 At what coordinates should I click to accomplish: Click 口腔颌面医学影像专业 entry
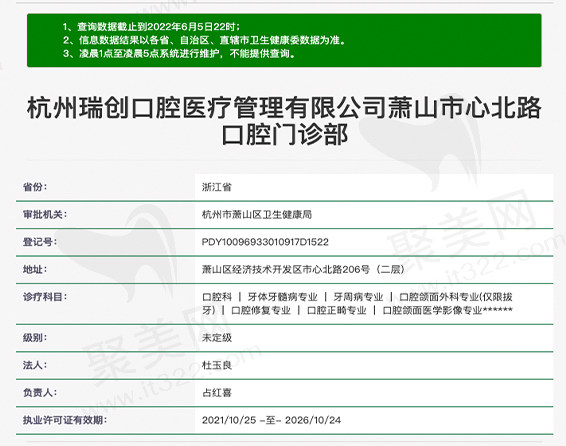point(432,310)
